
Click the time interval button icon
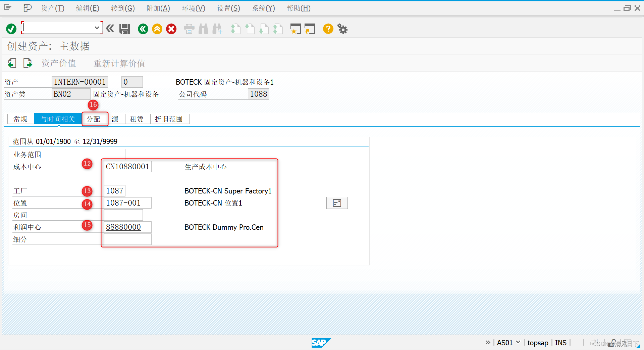point(337,203)
